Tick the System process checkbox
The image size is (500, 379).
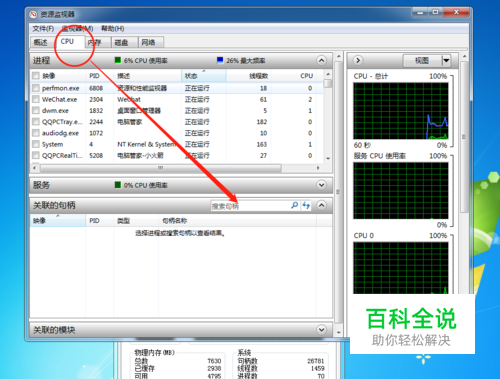36,144
